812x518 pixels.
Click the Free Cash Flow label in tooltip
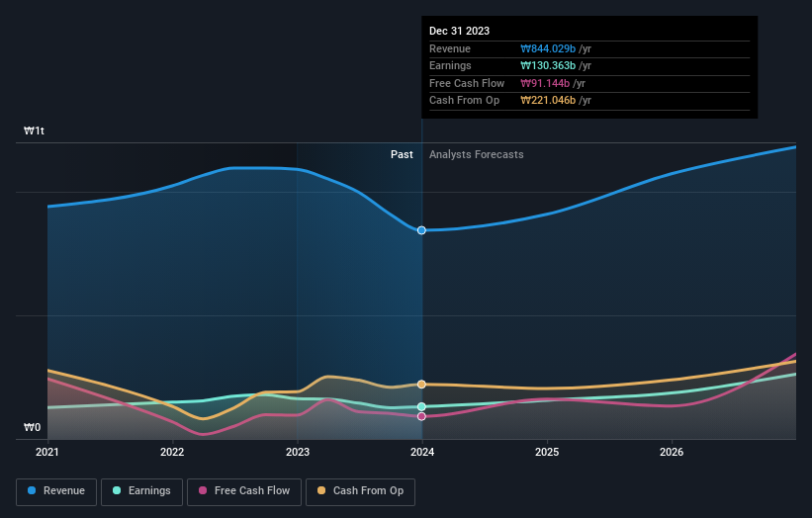(x=467, y=83)
